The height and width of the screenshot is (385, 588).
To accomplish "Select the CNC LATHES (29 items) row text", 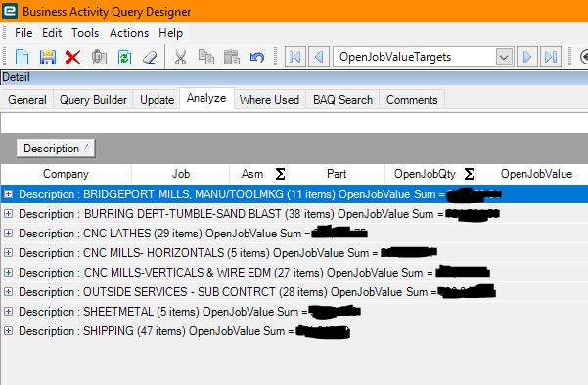I will click(164, 233).
